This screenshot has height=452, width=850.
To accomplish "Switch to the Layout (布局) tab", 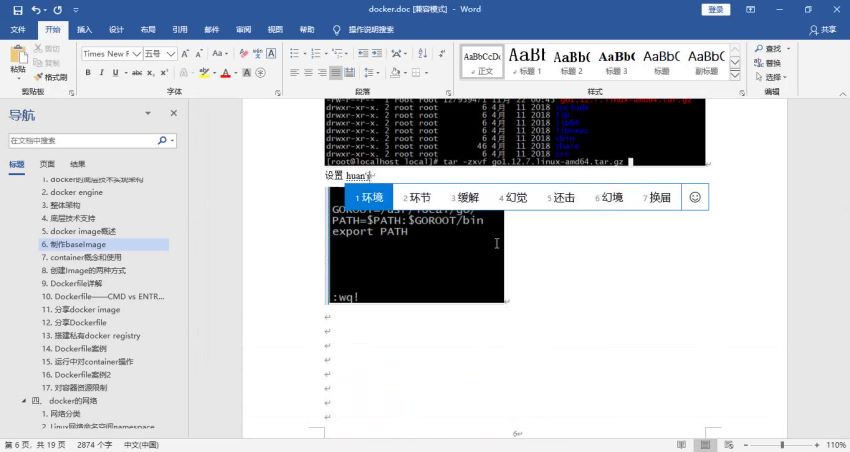I will point(147,30).
